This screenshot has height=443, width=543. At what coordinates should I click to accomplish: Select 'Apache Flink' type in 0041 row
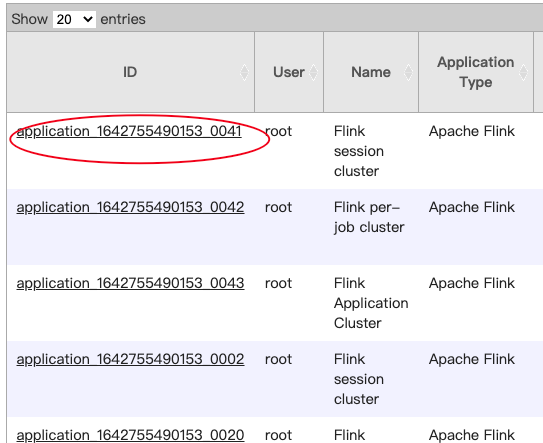472,131
